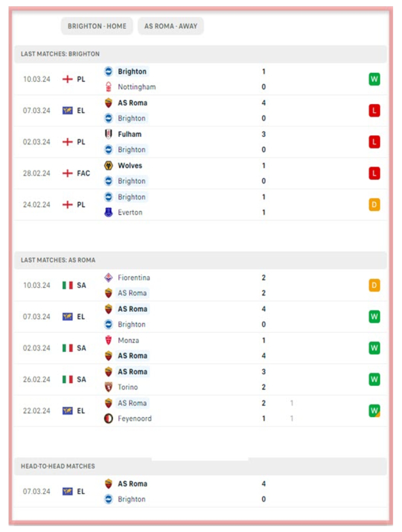Click the Feyenoord club crest
The width and height of the screenshot is (402, 532).
(108, 418)
